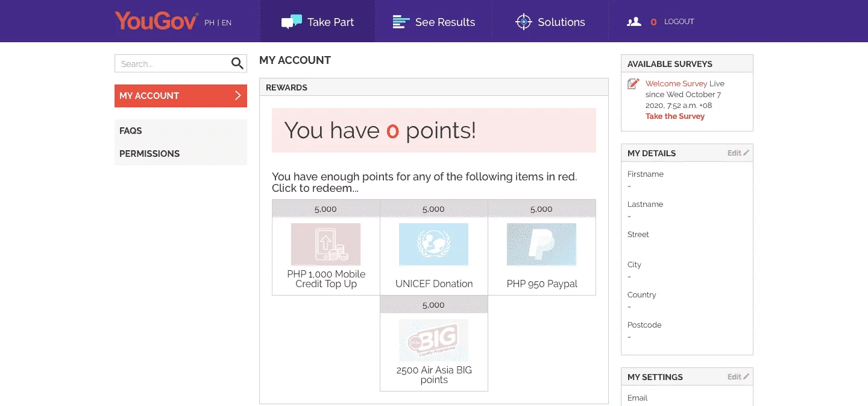Click the City field label
The height and width of the screenshot is (406, 868).
pos(634,264)
